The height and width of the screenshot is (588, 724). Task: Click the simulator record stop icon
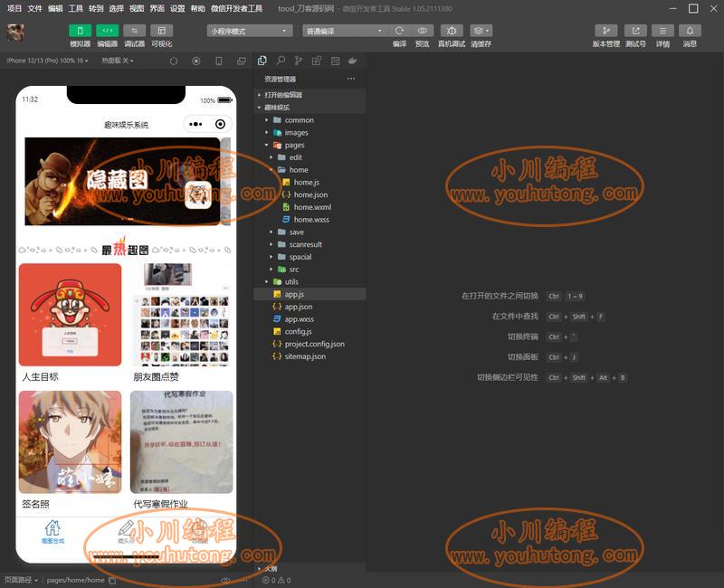(x=196, y=61)
